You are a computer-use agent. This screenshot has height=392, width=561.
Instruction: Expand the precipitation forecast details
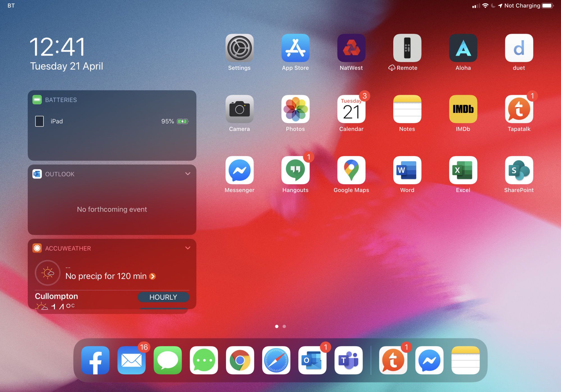153,276
